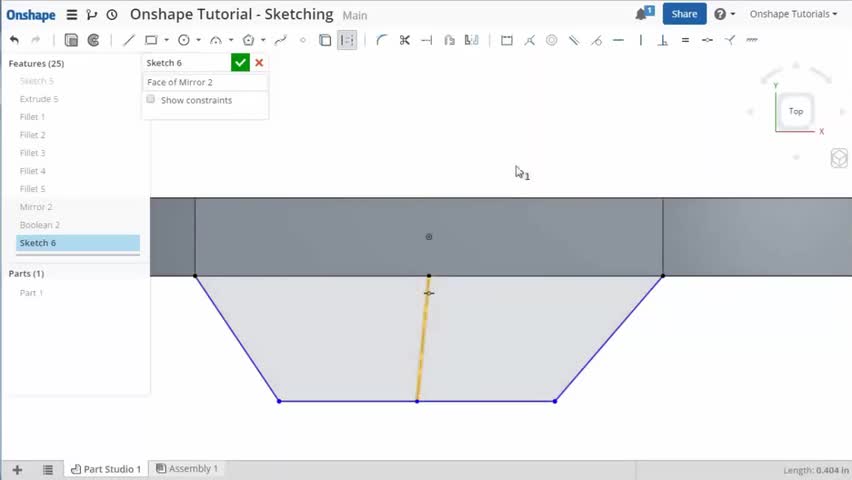Toggle the Construction geometry mode

click(x=347, y=40)
